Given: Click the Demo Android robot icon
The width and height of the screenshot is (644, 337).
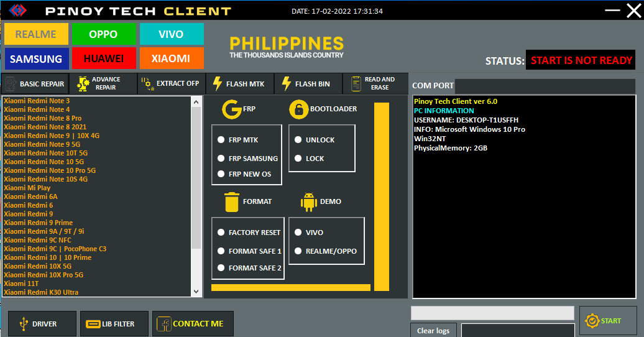Looking at the screenshot, I should pyautogui.click(x=309, y=202).
